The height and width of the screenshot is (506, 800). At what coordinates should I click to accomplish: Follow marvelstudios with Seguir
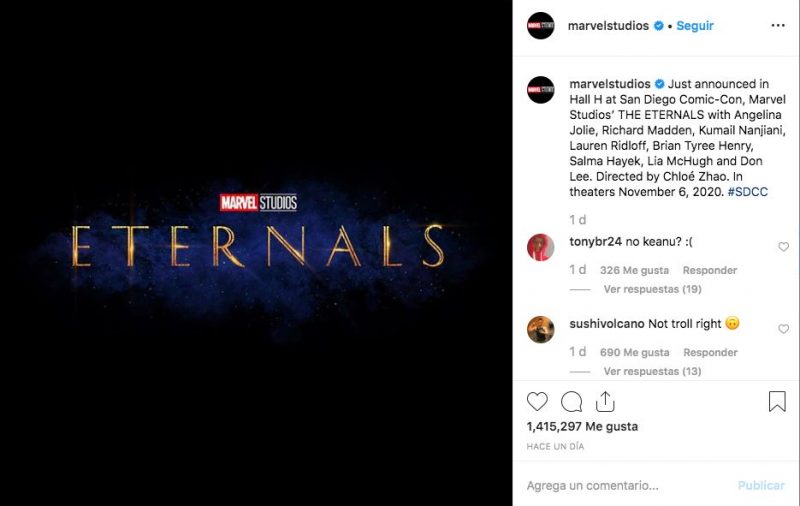coord(695,26)
